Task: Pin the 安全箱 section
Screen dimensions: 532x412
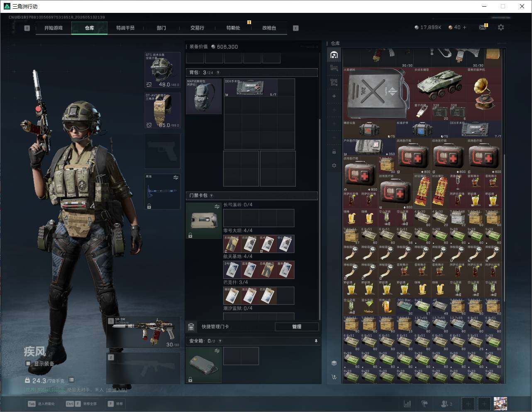Action: 316,341
